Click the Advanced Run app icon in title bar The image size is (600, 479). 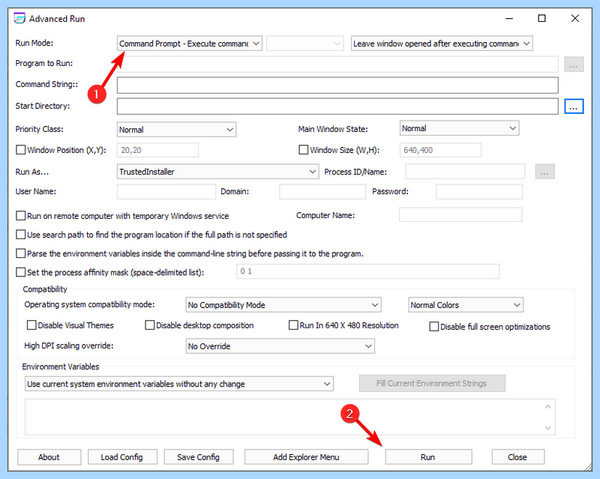pyautogui.click(x=20, y=18)
